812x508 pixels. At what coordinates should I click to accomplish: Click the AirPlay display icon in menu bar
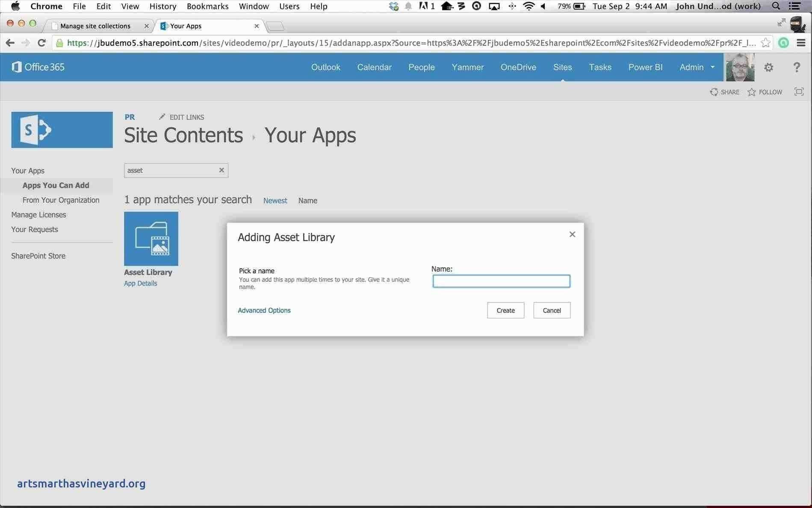(x=494, y=6)
